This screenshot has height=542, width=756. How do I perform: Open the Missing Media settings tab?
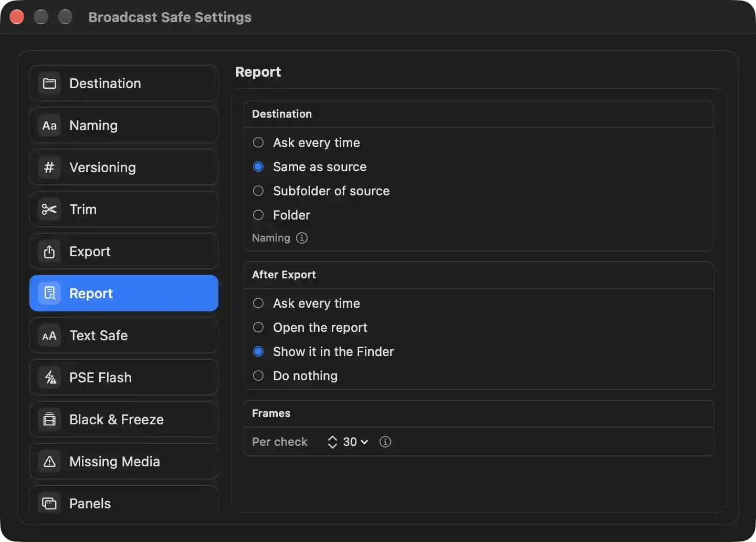click(124, 462)
